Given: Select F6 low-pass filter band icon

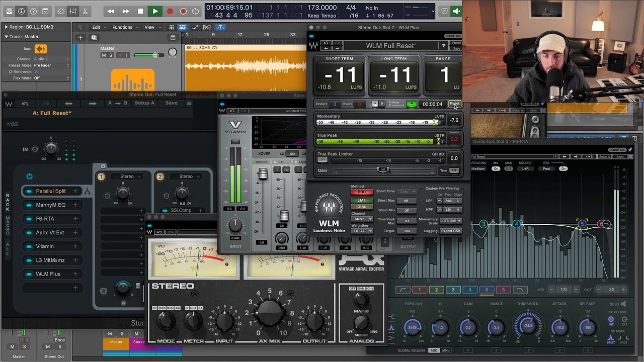Looking at the screenshot, I should (x=520, y=290).
